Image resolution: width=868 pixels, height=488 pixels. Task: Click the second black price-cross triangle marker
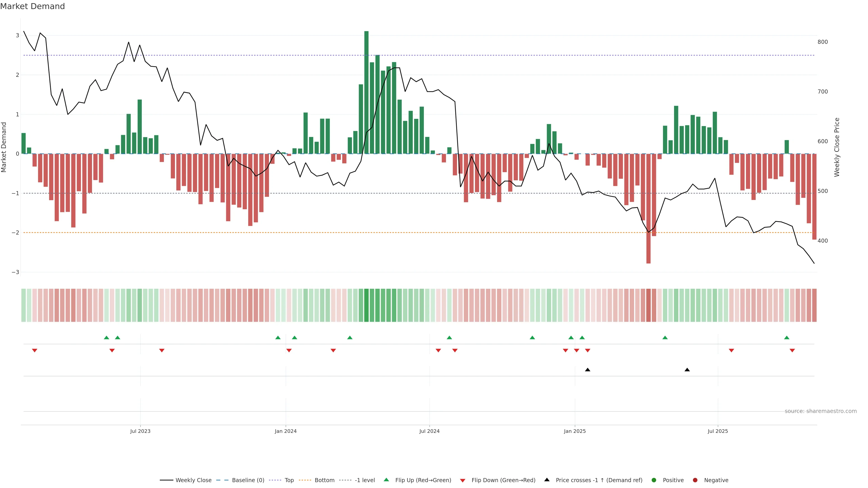point(687,370)
